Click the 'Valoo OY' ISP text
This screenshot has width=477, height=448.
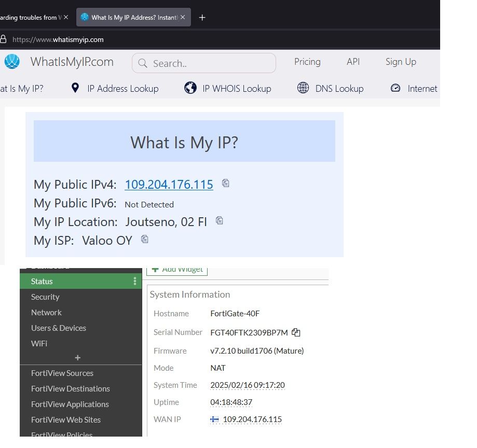click(107, 241)
